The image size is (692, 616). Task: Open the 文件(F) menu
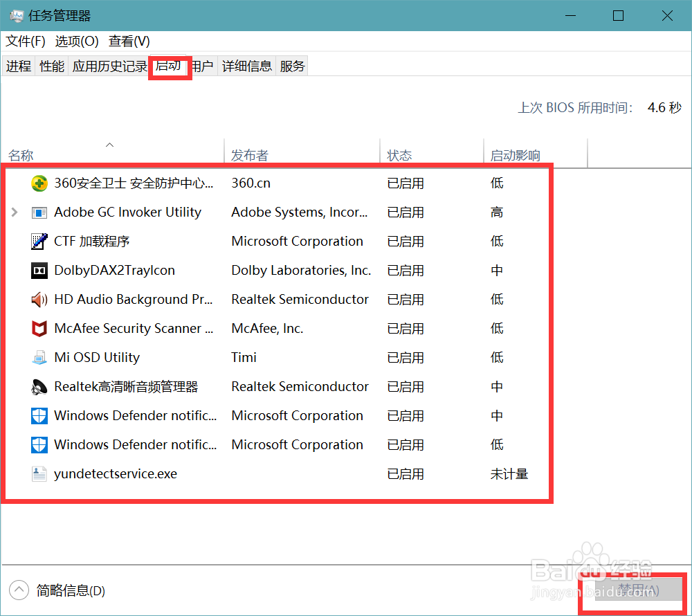[x=25, y=41]
